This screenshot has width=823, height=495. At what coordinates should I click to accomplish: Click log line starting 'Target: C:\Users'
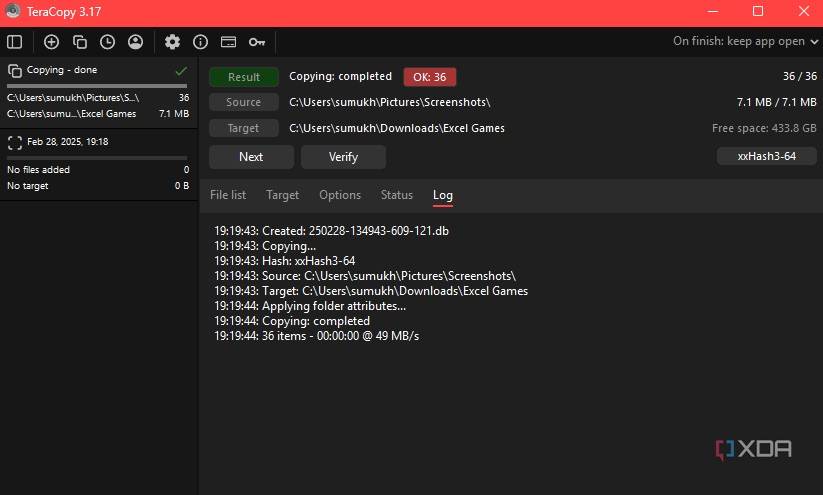click(371, 291)
